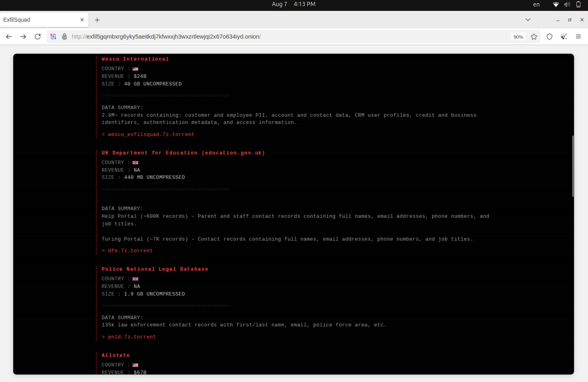Click the UK flag under Police National Legal Database
Viewport: 588px width, 382px height.
coord(136,279)
